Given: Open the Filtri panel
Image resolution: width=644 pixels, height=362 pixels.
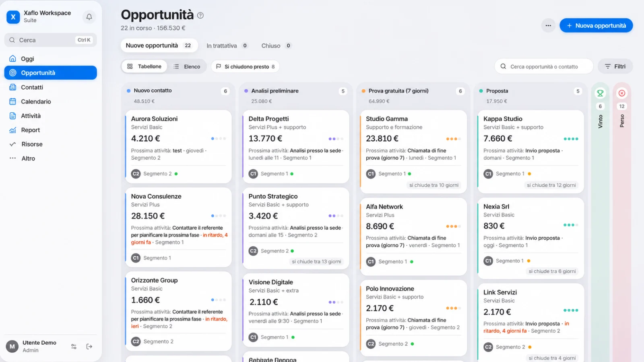Looking at the screenshot, I should pyautogui.click(x=615, y=66).
